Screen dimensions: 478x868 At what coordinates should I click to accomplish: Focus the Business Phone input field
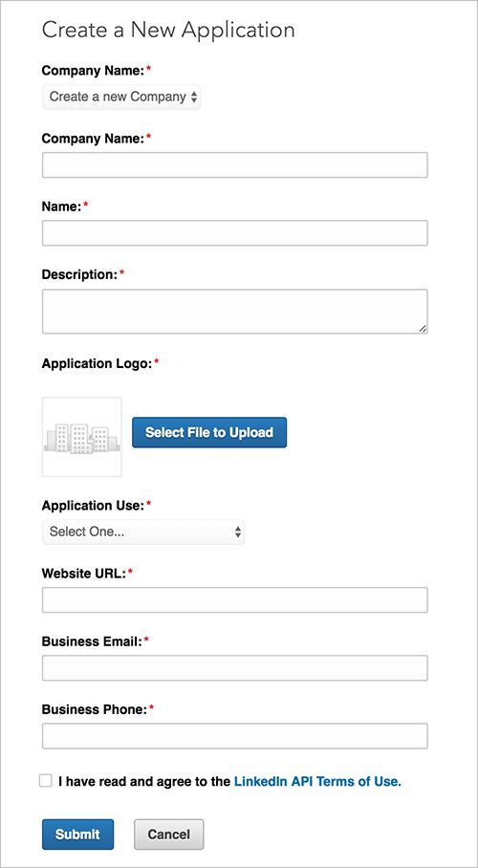point(235,736)
